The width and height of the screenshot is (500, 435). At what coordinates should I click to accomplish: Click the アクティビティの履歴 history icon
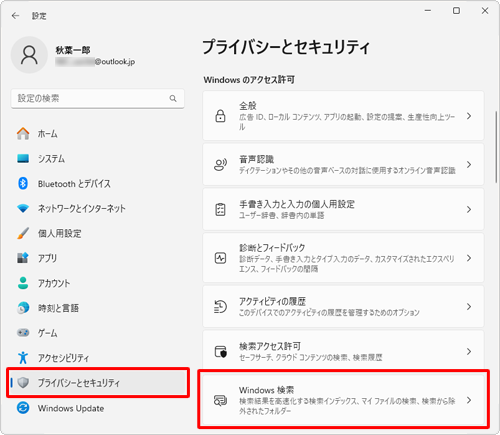220,307
